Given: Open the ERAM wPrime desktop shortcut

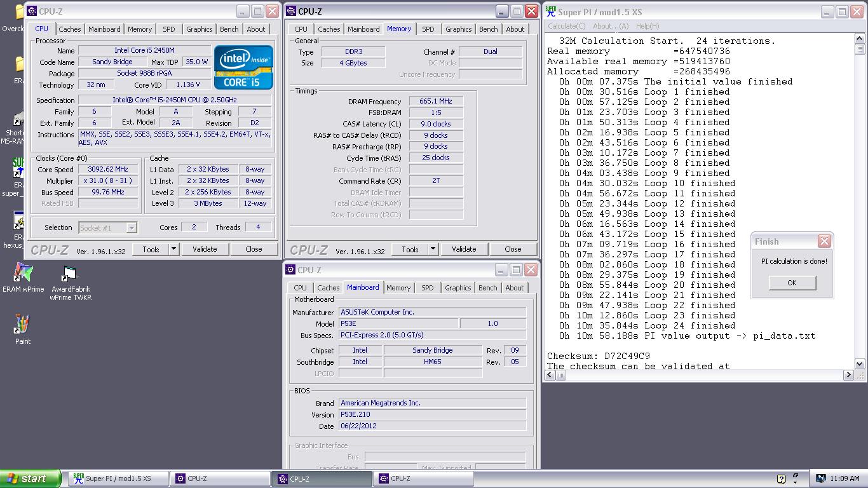Looking at the screenshot, I should tap(24, 277).
